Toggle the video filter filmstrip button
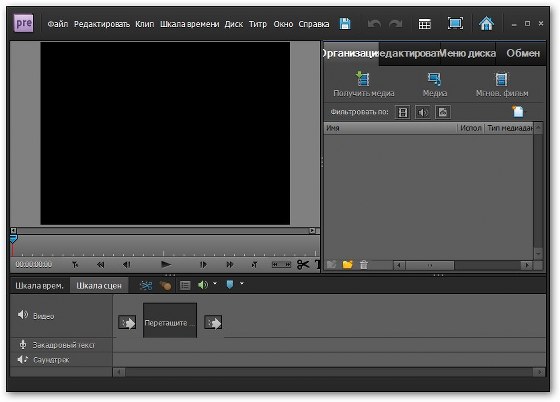This screenshot has height=402, width=560. point(403,112)
